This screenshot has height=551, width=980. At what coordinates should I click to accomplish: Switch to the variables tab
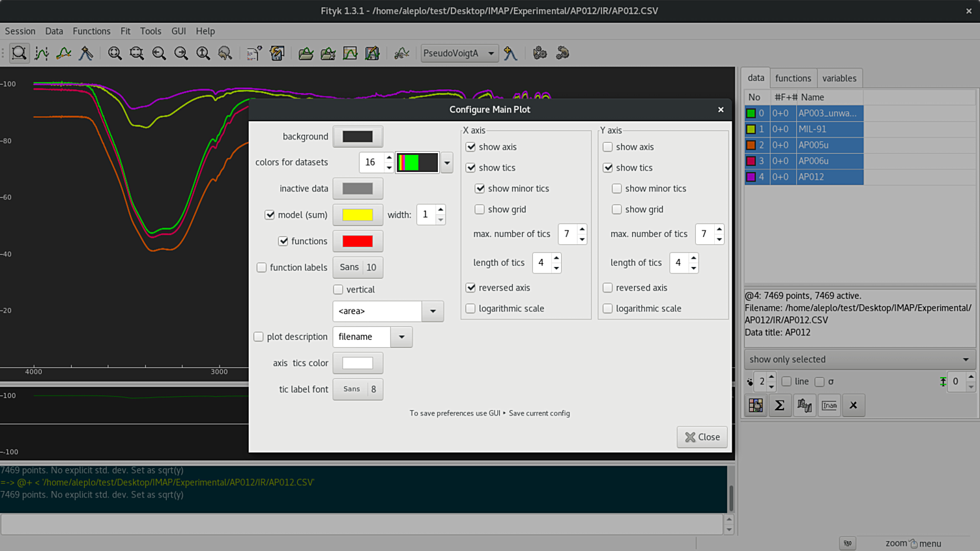839,78
